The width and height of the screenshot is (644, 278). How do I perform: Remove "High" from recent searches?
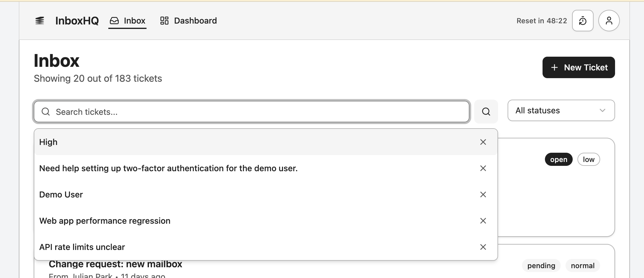click(483, 142)
